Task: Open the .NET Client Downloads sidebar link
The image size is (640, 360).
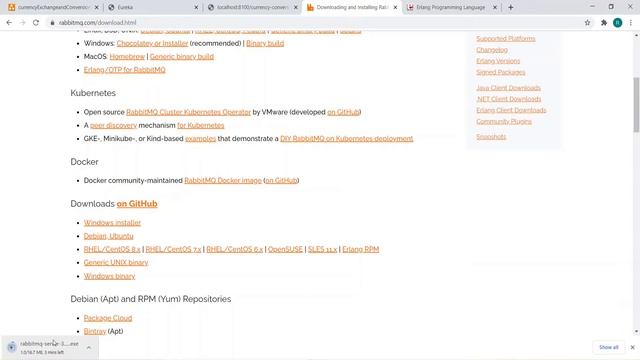Action: click(x=509, y=99)
